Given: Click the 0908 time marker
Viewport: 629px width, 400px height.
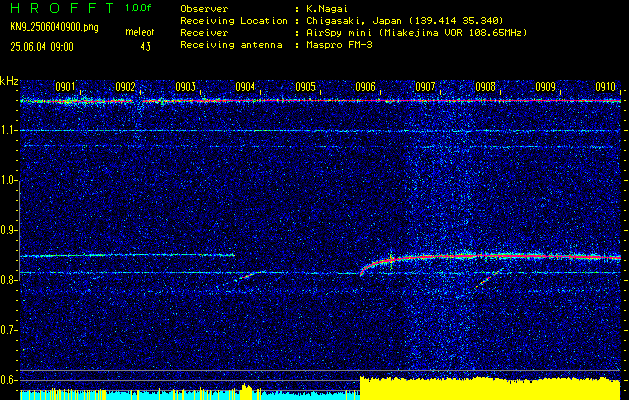Looking at the screenshot, I should coord(485,87).
